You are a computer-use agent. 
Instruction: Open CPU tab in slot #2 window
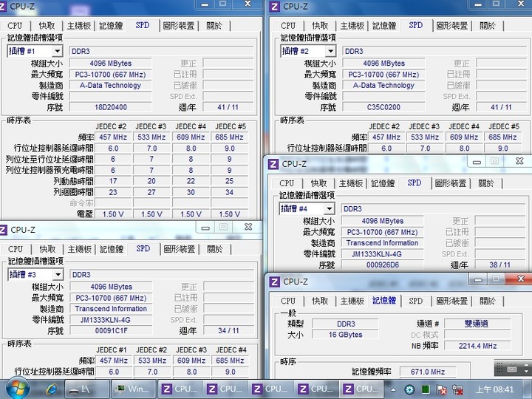click(x=288, y=26)
